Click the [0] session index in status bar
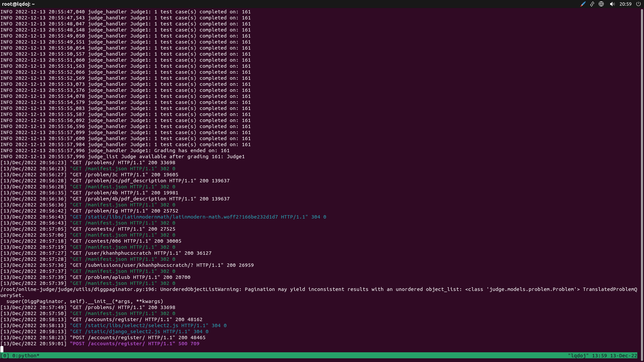Image resolution: width=644 pixels, height=362 pixels. coord(4,356)
